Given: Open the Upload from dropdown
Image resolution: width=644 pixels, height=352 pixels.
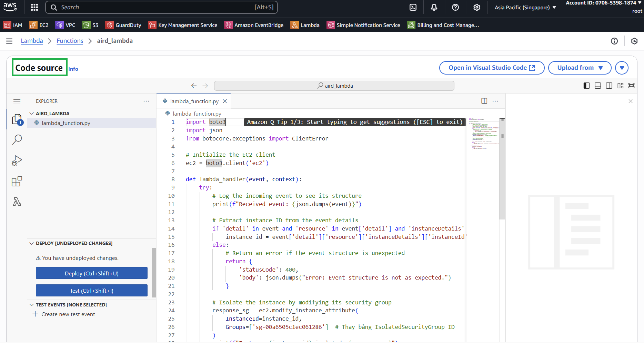Looking at the screenshot, I should pos(580,68).
